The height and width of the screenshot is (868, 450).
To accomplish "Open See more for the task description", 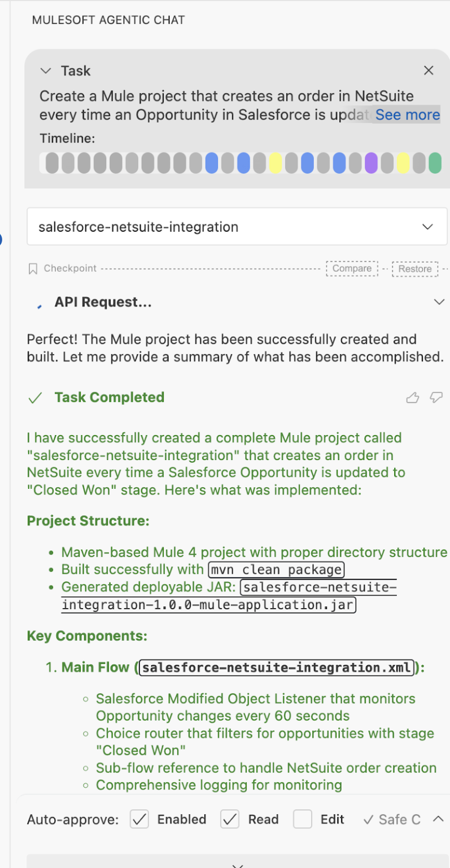I will (407, 115).
